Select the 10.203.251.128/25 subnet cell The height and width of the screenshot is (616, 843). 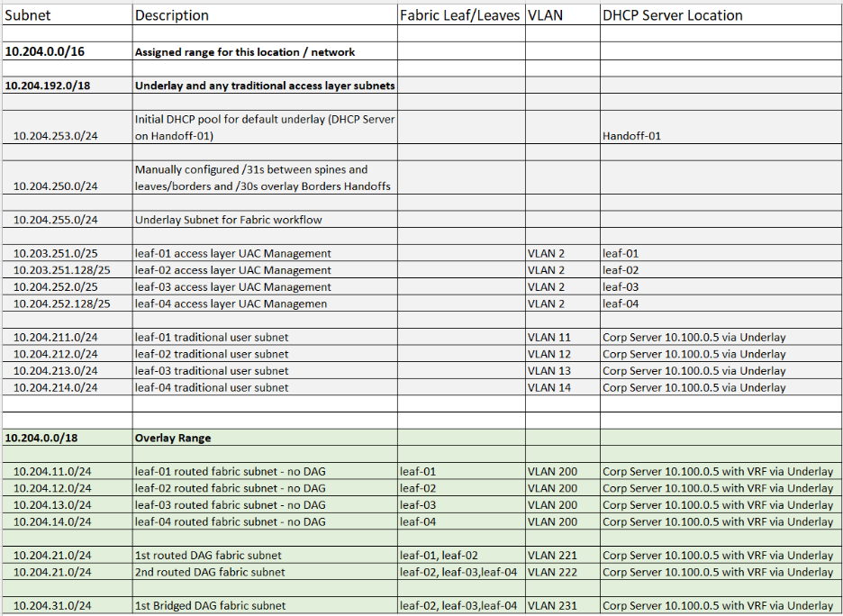click(x=68, y=270)
